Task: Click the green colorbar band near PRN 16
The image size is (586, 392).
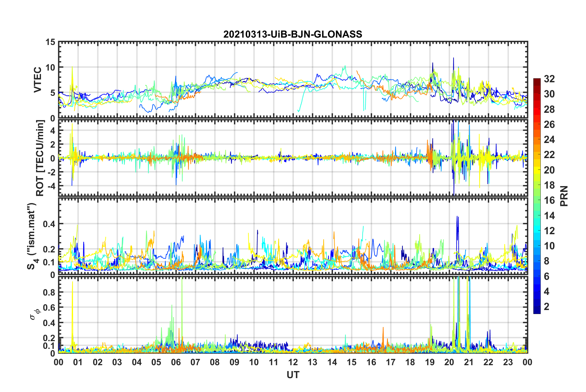Action: click(537, 200)
